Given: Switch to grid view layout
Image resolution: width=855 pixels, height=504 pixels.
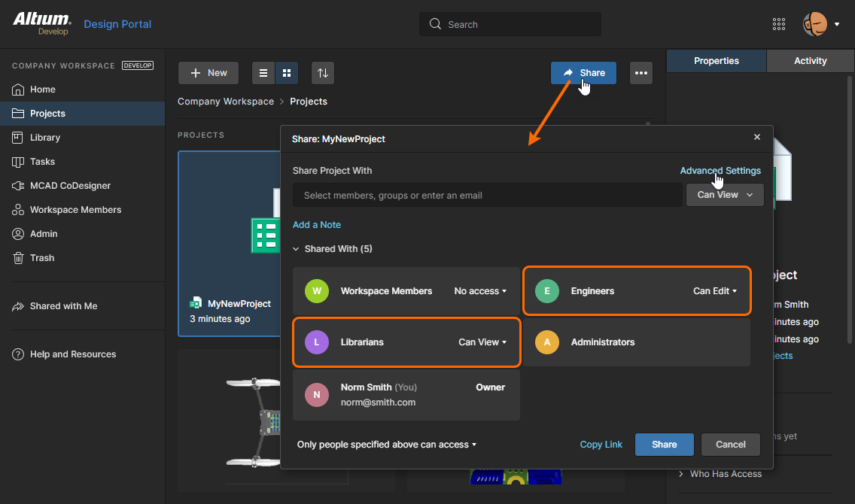Looking at the screenshot, I should pyautogui.click(x=287, y=73).
